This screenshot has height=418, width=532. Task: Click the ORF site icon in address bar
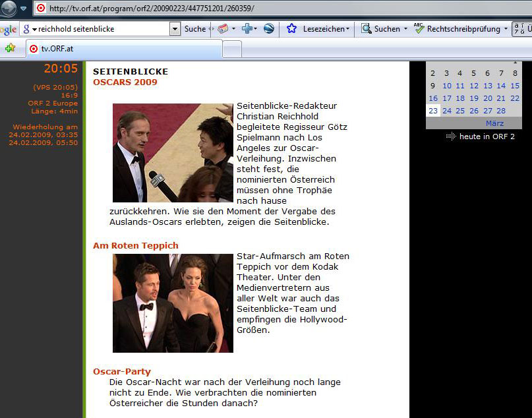click(x=41, y=9)
